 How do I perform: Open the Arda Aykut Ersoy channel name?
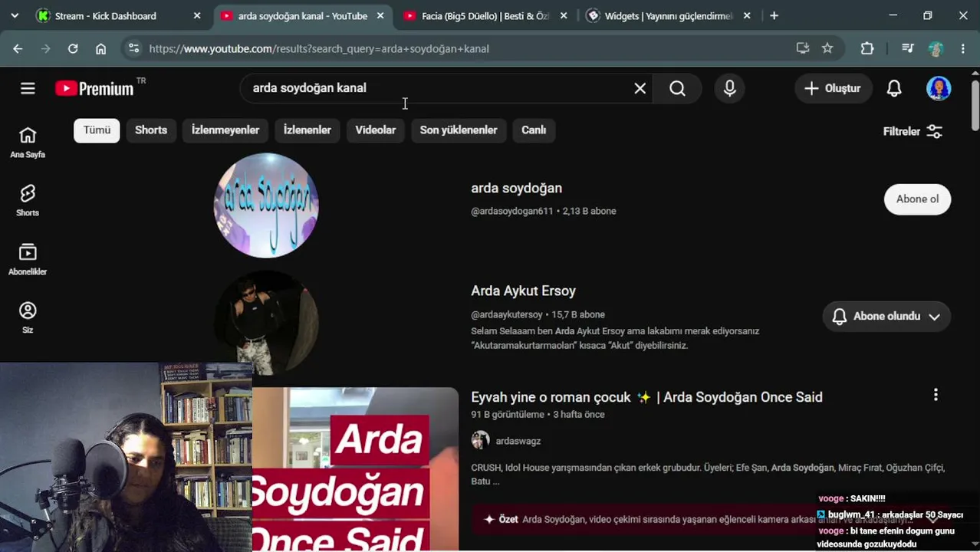tap(523, 291)
